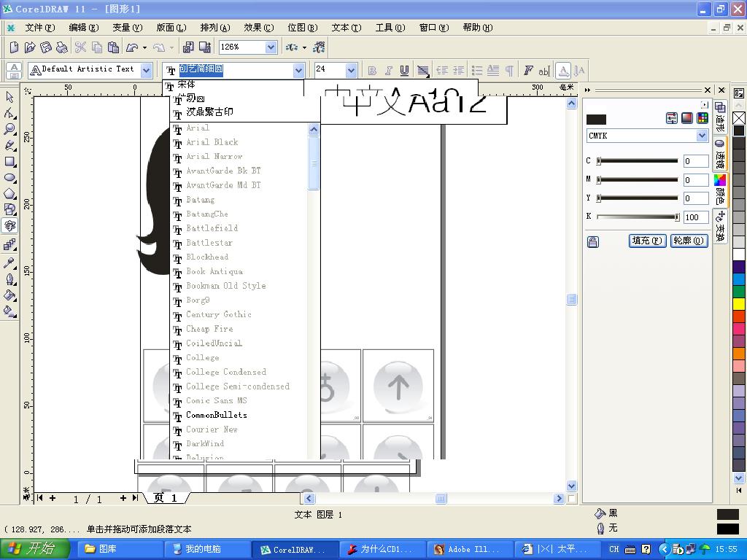Select the Pick tool in toolbox
Viewport: 747px width, 560px height.
point(9,97)
